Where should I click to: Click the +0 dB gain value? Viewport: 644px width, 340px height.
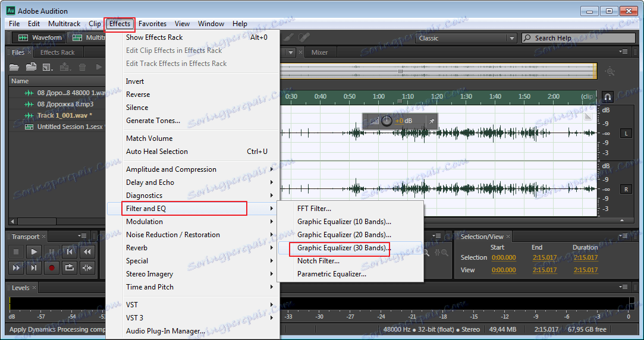[x=403, y=121]
